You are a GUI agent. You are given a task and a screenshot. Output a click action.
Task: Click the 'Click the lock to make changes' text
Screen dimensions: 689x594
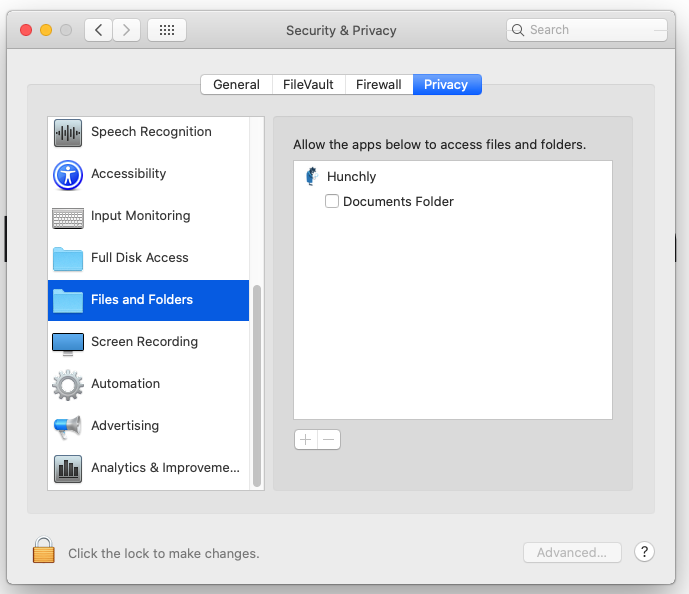coord(164,554)
